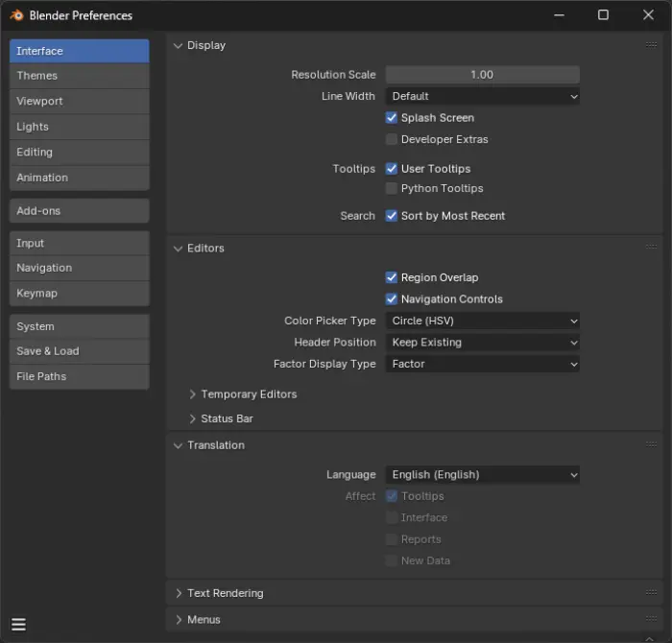Open the Language dropdown
Image resolution: width=672 pixels, height=643 pixels.
tap(483, 475)
